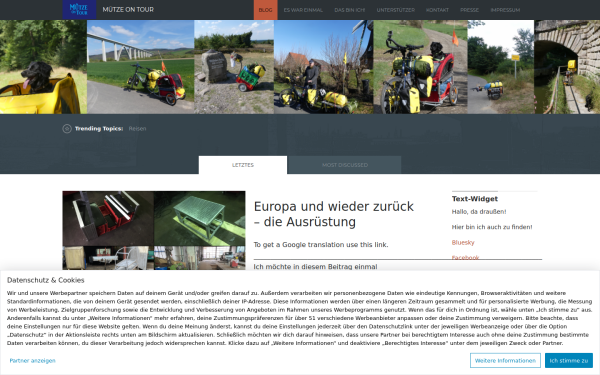
Task: Click 'Hier bin ich auch zu finden!' text
Action: [492, 227]
